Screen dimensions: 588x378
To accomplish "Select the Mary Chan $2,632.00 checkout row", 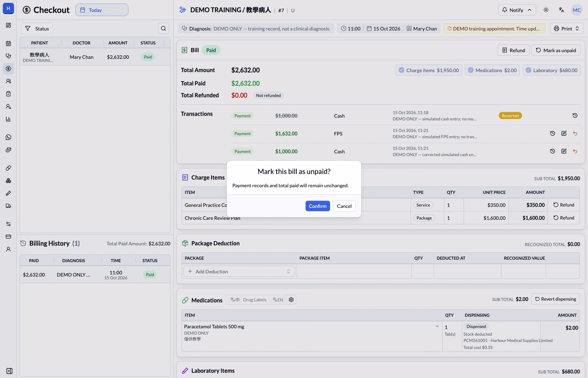I will pyautogui.click(x=95, y=57).
